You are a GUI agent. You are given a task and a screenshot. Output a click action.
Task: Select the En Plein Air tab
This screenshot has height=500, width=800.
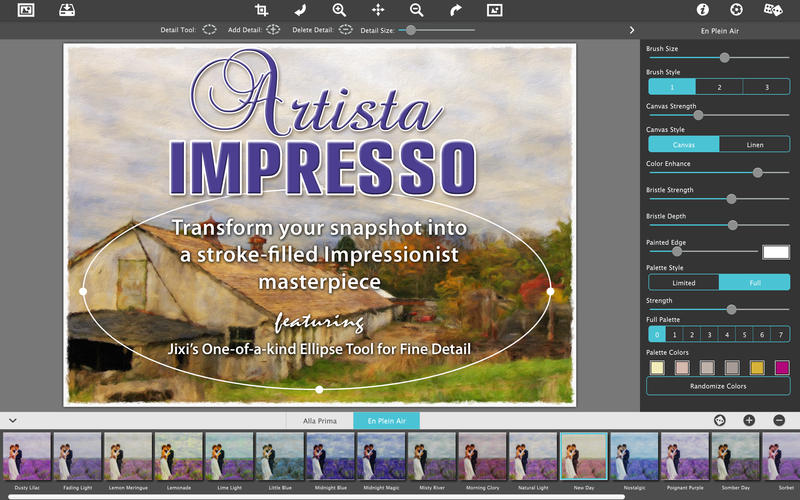coord(387,421)
